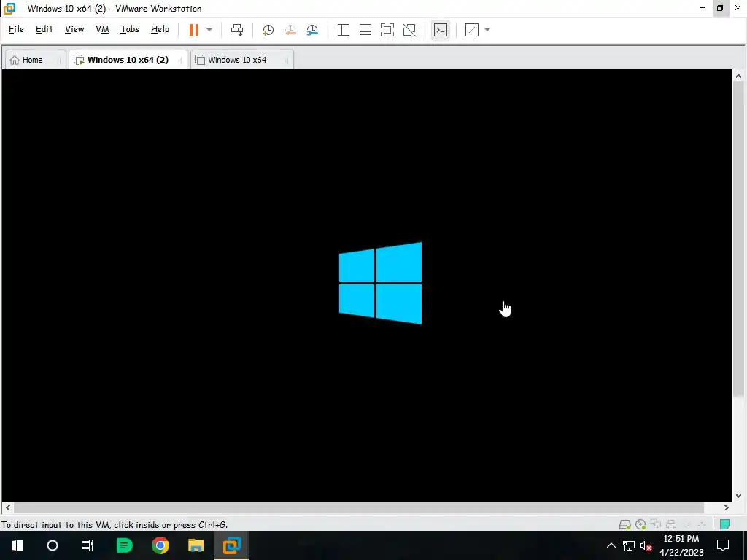The height and width of the screenshot is (560, 747).
Task: Launch Google Chrome from the taskbar
Action: tap(160, 545)
